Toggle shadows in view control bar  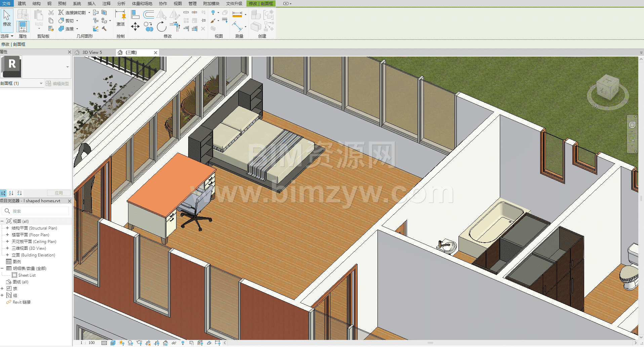[x=130, y=343]
